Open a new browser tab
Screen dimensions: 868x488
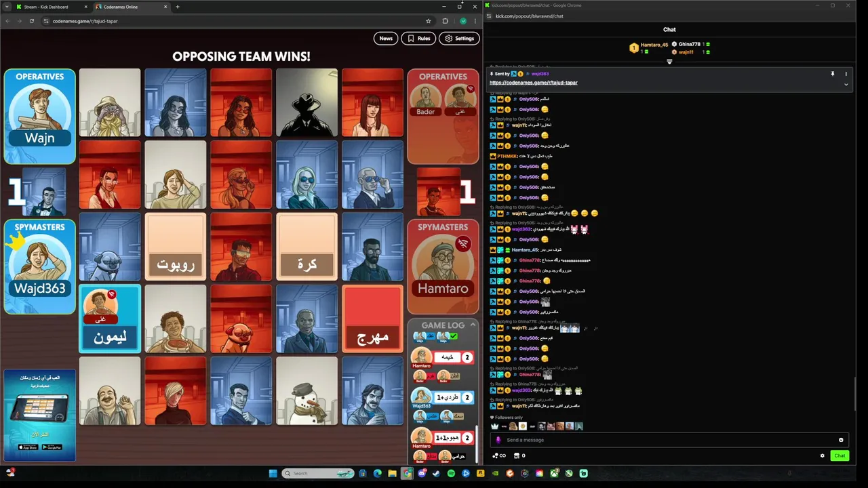click(x=178, y=7)
